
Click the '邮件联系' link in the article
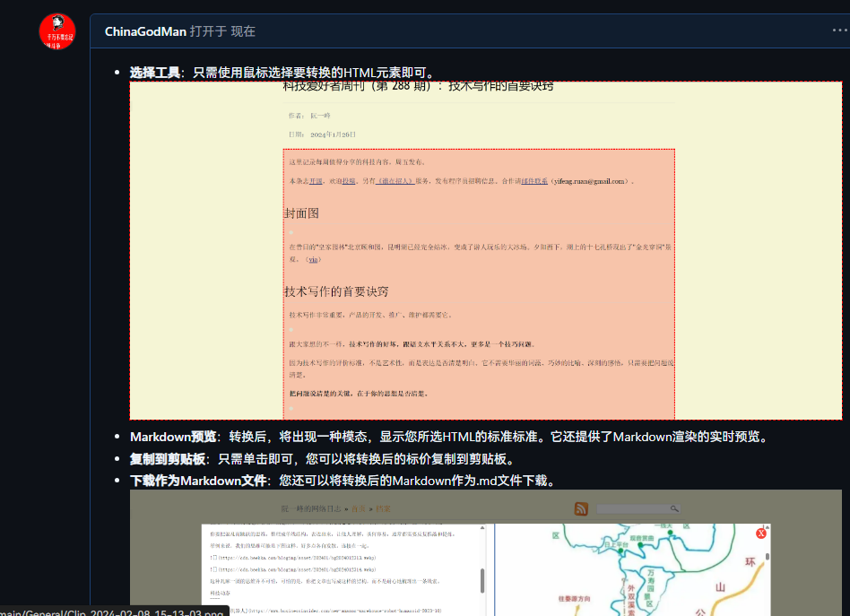coord(533,181)
